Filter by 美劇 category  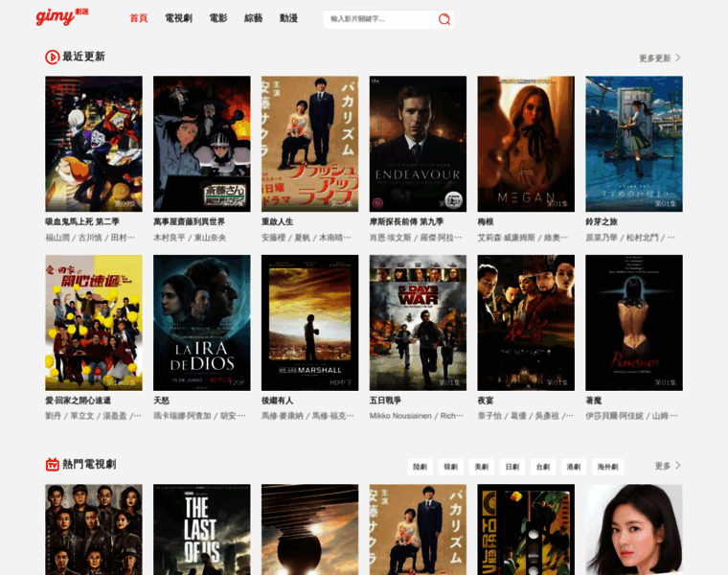[x=482, y=467]
